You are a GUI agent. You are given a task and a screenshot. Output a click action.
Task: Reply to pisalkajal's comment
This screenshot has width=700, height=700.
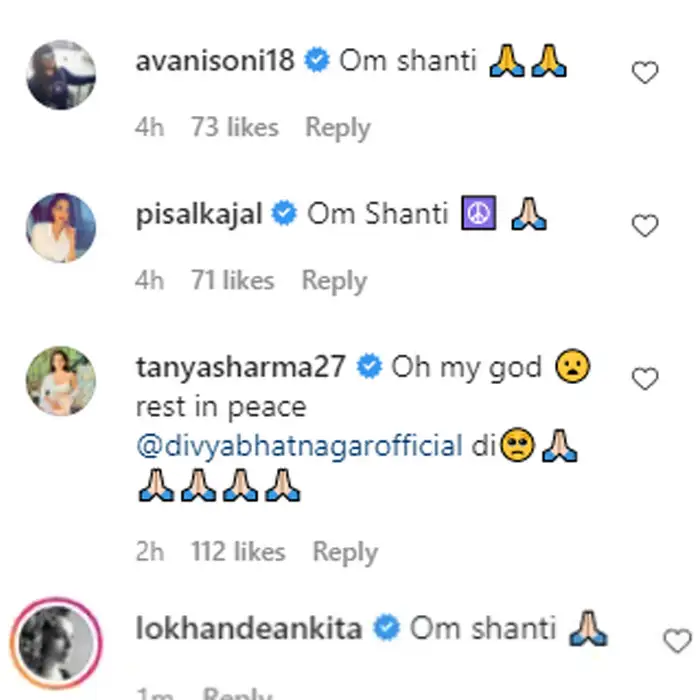[x=335, y=281]
